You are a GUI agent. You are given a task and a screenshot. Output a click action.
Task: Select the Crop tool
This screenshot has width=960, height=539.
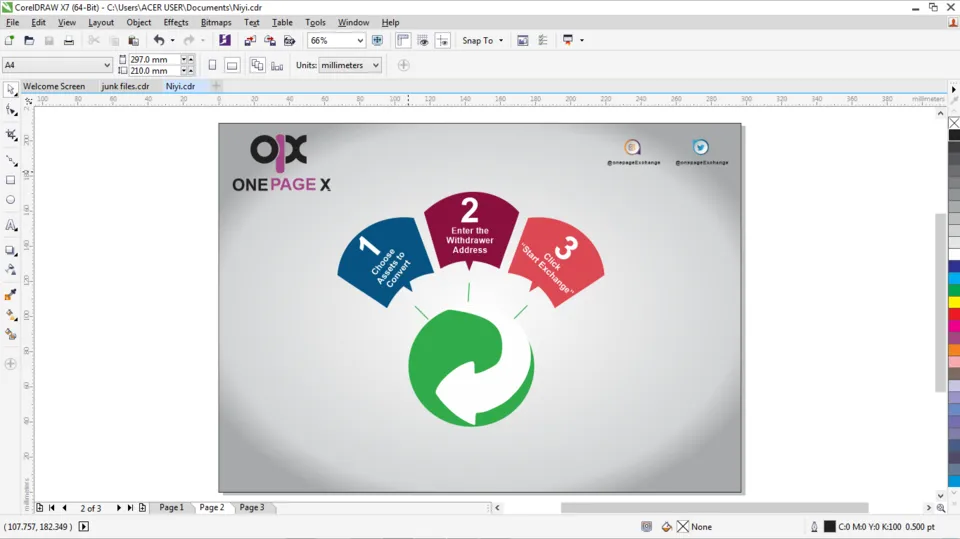coord(10,135)
